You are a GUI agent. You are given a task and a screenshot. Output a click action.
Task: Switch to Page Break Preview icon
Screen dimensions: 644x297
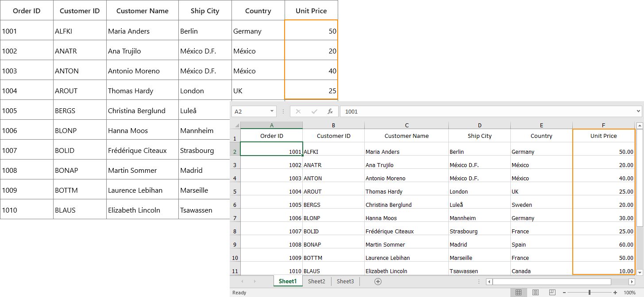(552, 293)
